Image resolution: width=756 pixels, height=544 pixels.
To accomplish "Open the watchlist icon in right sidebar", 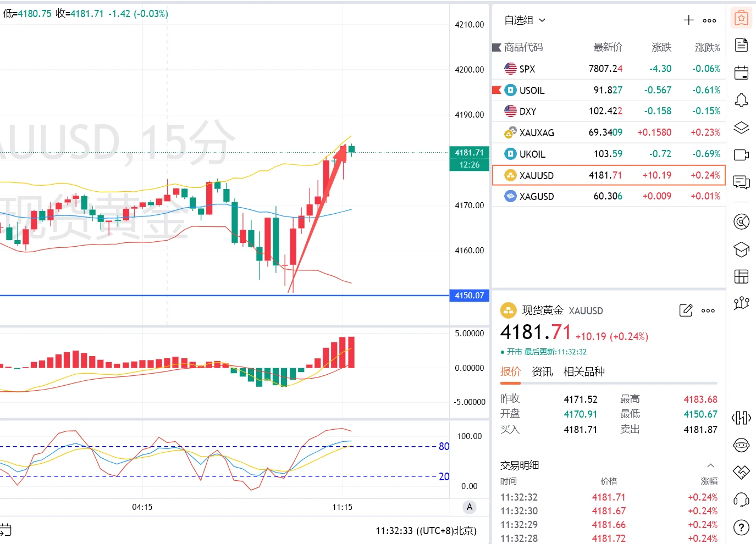I will (741, 18).
